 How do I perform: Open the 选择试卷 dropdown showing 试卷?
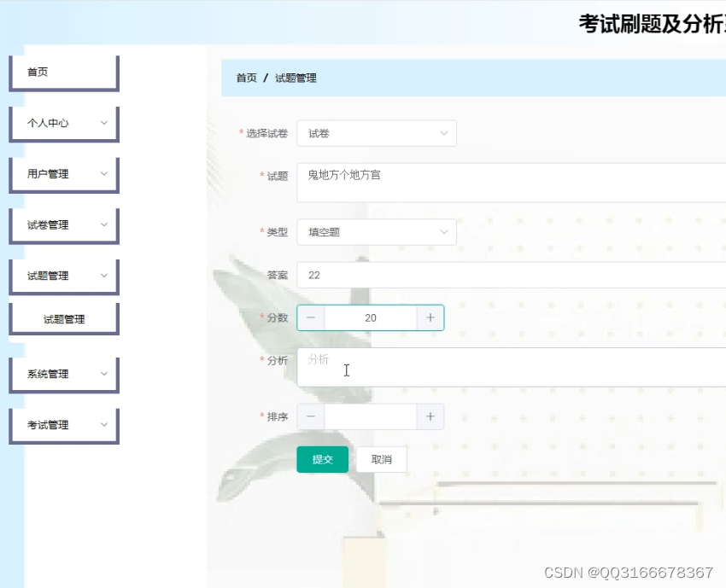coord(376,133)
